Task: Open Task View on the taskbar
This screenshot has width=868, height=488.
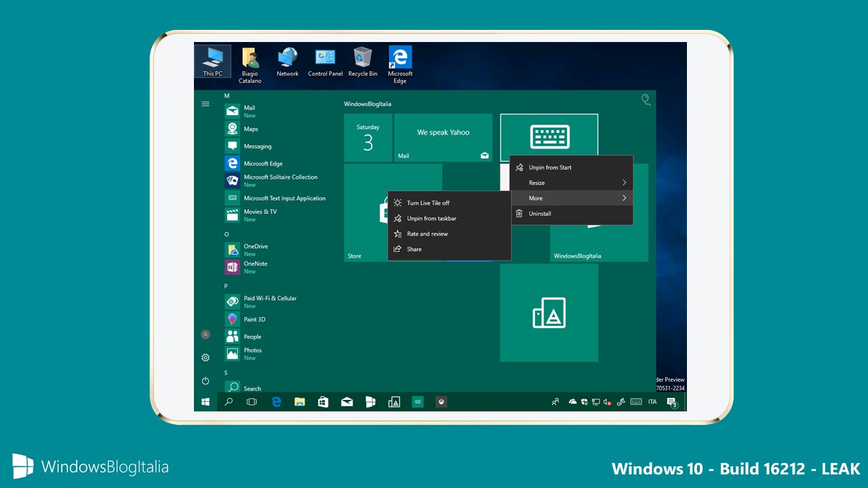Action: coord(252,402)
